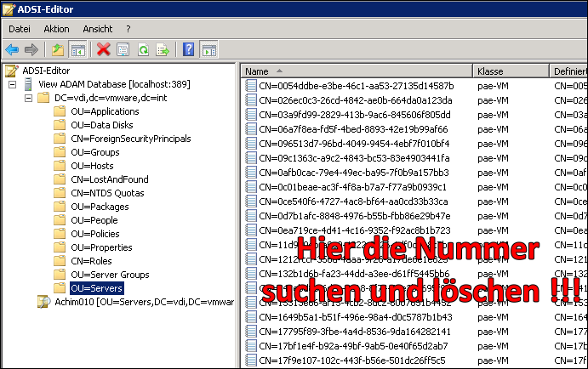Image resolution: width=588 pixels, height=369 pixels.
Task: Click the Up one level folder icon
Action: pos(58,49)
